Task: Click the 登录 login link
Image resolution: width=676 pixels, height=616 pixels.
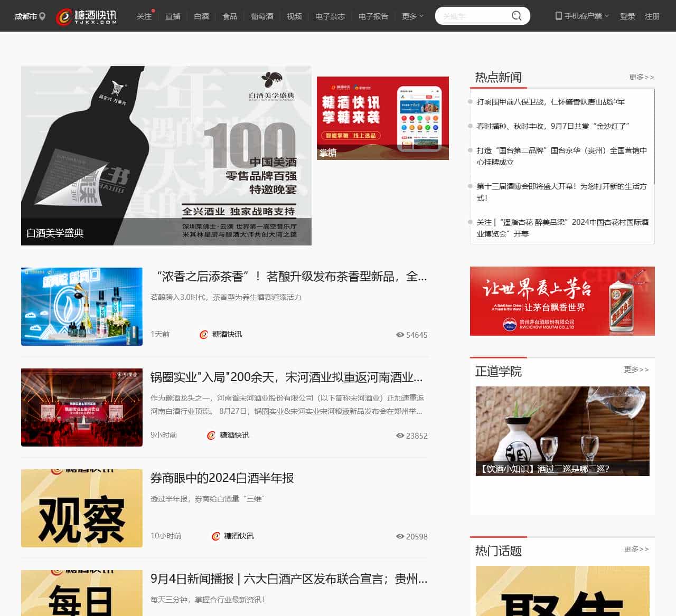Action: click(627, 16)
